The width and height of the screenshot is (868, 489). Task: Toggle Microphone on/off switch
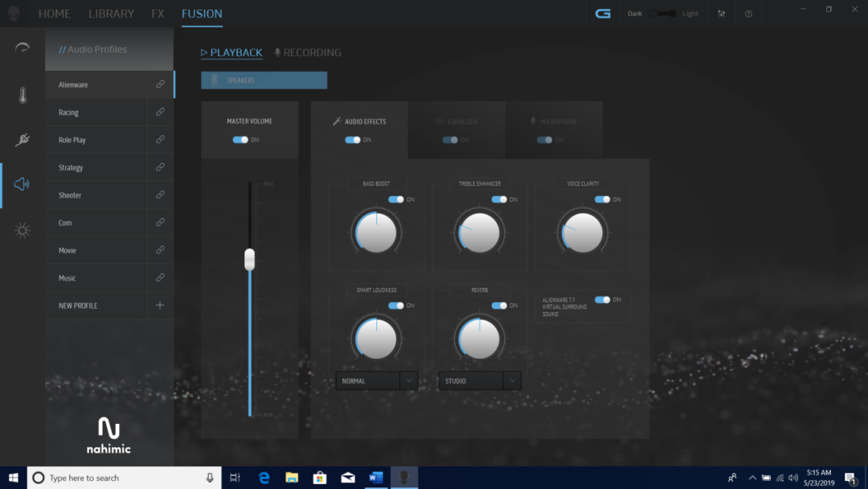544,140
